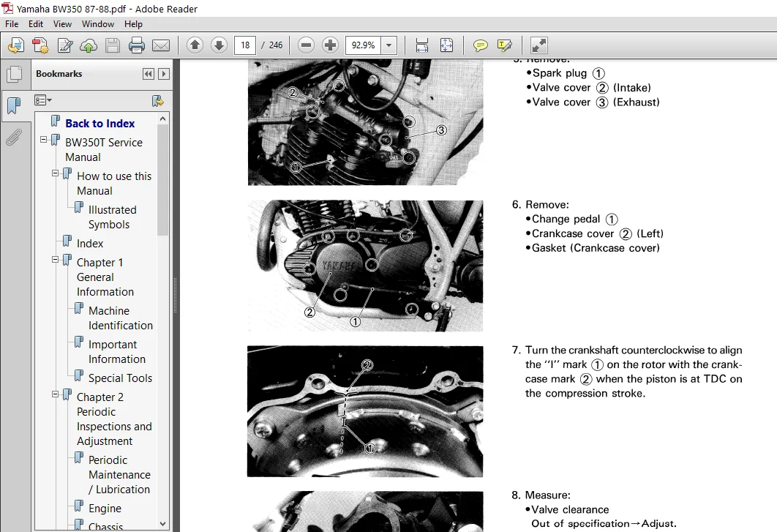Click the crankcase cover photo in step 6
The image size is (777, 532).
[x=365, y=266]
